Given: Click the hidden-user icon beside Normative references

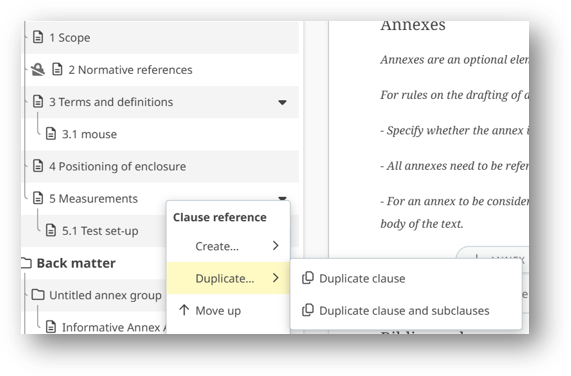Looking at the screenshot, I should (x=38, y=69).
